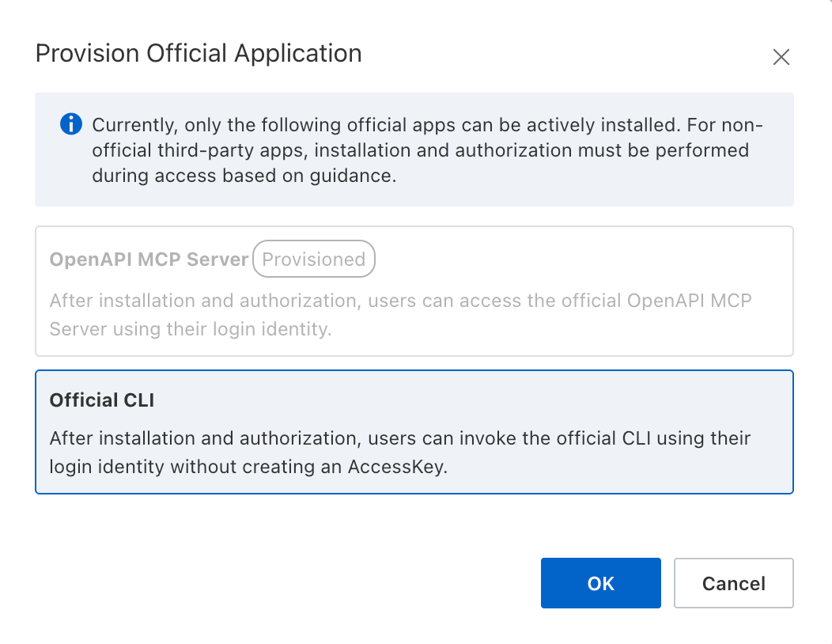832x644 pixels.
Task: Click the Provisioned status badge
Action: [x=313, y=259]
